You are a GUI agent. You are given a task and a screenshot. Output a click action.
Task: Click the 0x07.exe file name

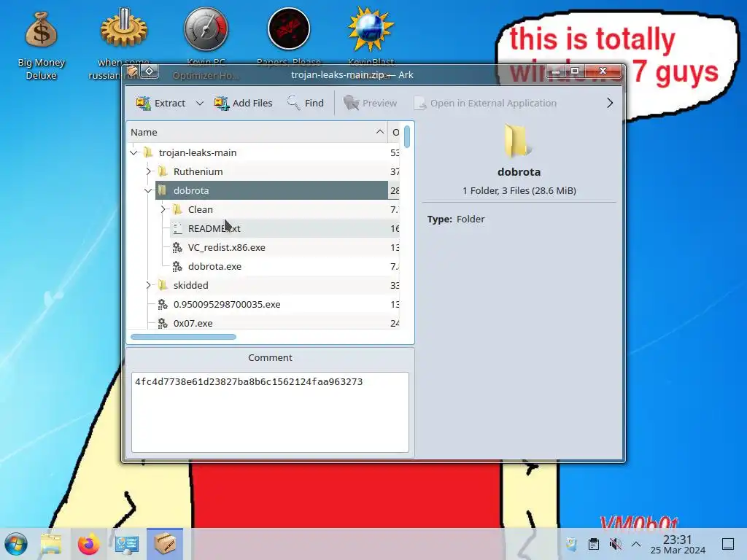(x=193, y=323)
